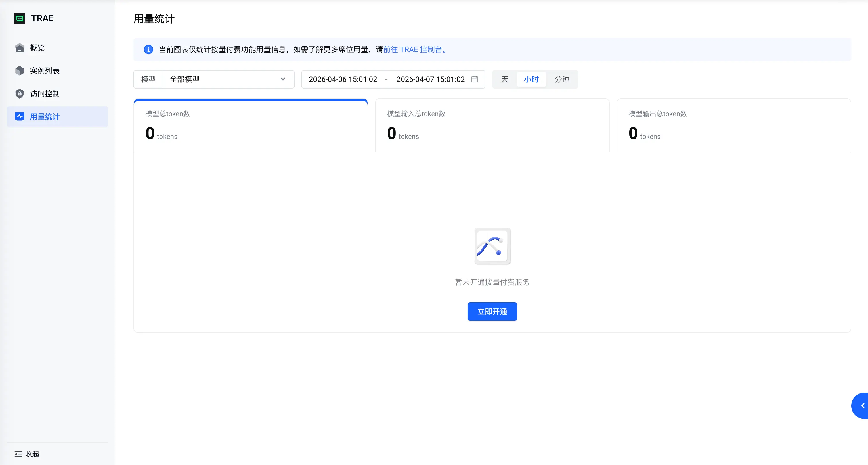This screenshot has height=465, width=868.
Task: Follow the 前往 TRAE 控制台 link
Action: 415,49
